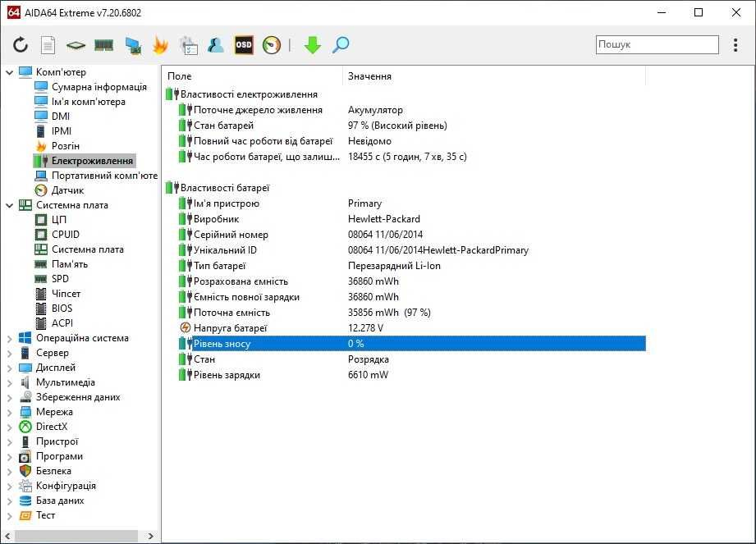Select the Рівень зносу row
Screen dimensions: 756x544
pyautogui.click(x=412, y=344)
